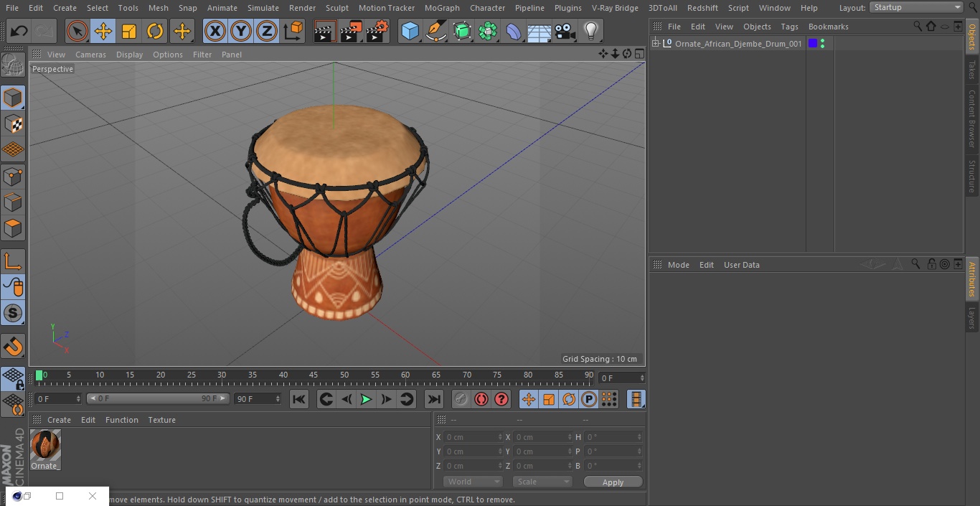Open the viewport Cameras menu
The height and width of the screenshot is (506, 980).
pyautogui.click(x=90, y=55)
